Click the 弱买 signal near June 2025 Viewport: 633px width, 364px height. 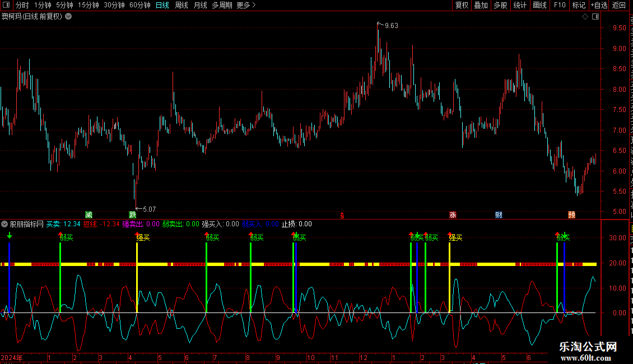coord(563,237)
